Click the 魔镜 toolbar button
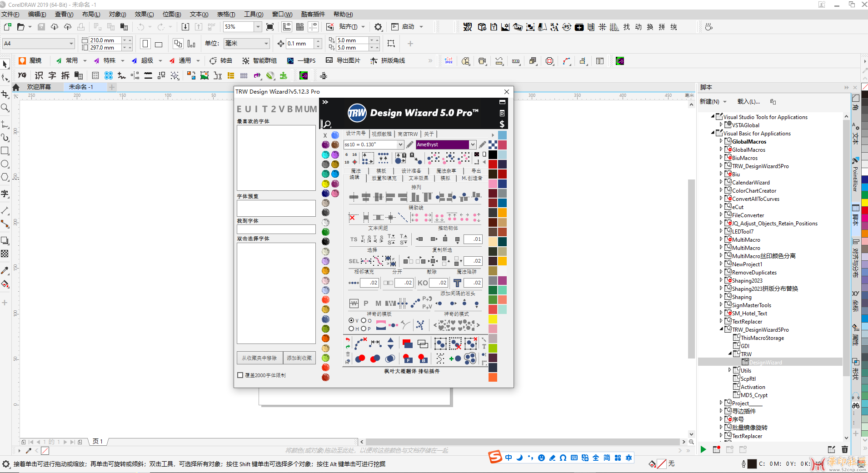This screenshot has height=473, width=868. tap(30, 60)
